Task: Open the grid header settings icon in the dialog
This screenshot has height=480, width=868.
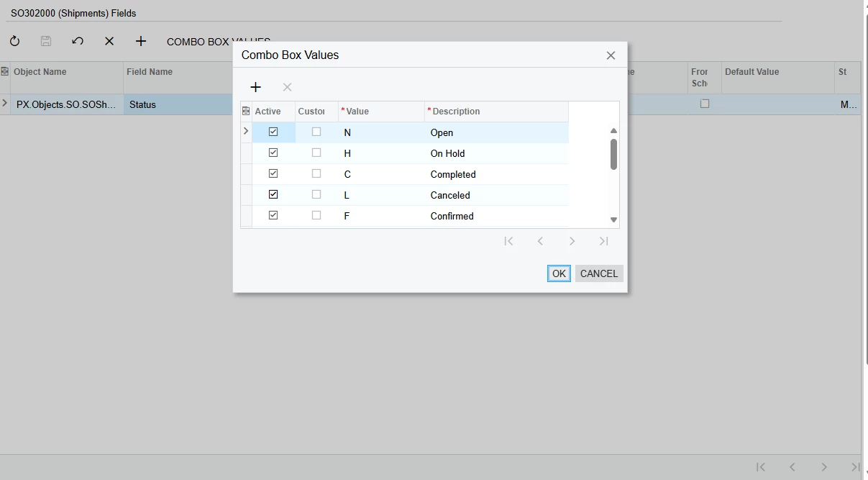Action: point(245,111)
